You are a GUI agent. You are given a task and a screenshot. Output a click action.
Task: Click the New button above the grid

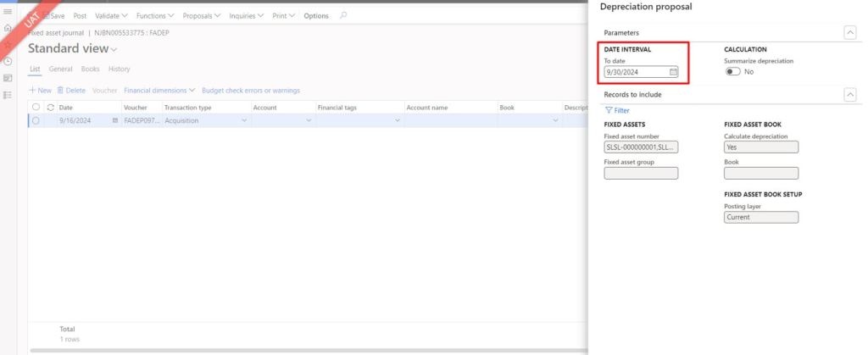[x=40, y=90]
